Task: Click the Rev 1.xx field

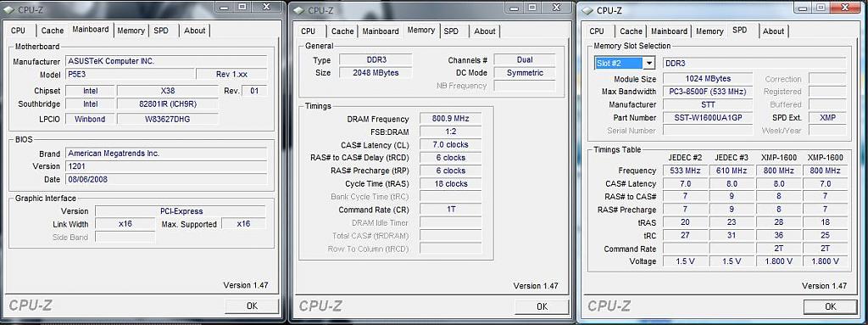Action: click(x=231, y=75)
